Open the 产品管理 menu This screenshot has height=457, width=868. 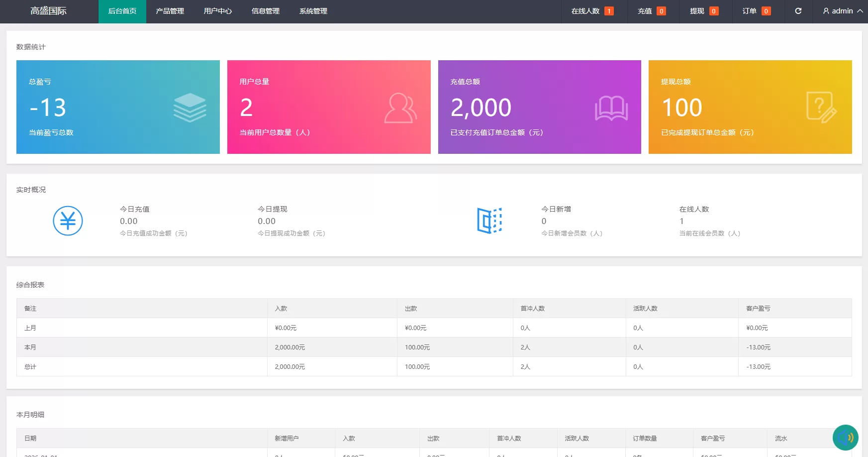click(x=170, y=10)
